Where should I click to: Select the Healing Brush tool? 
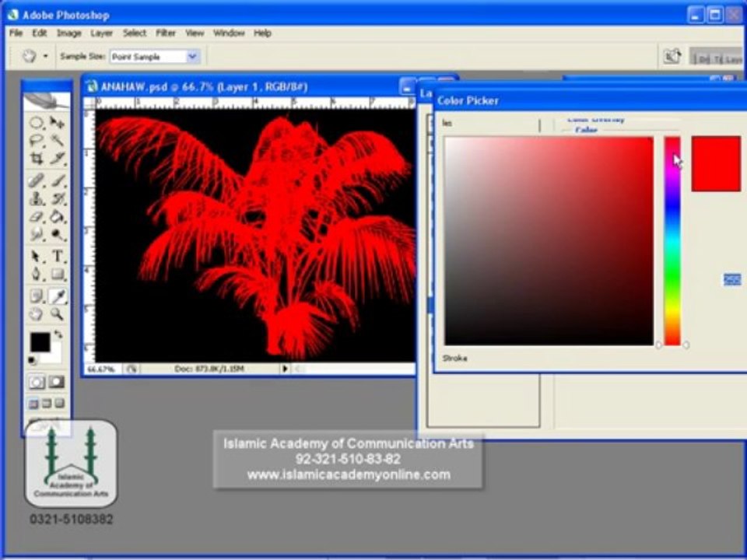click(x=37, y=180)
